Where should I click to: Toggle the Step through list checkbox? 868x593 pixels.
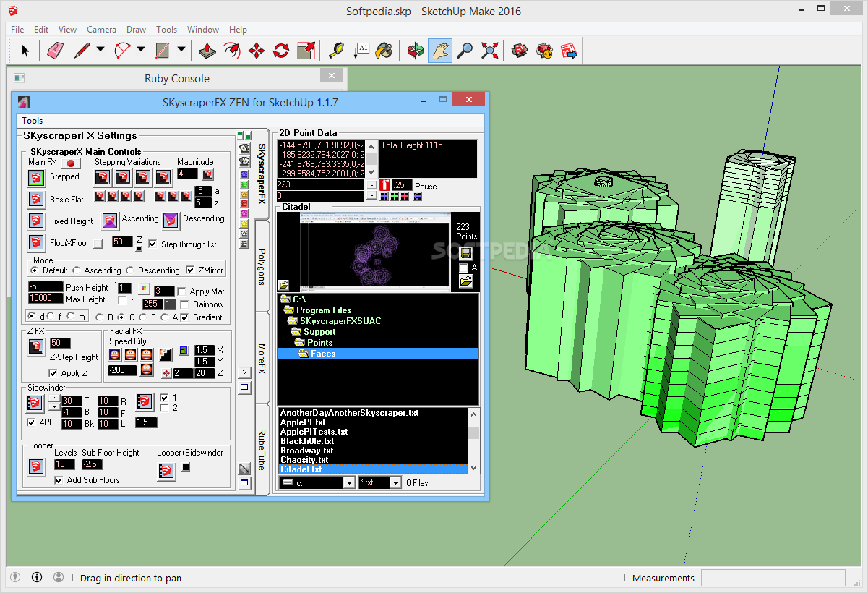(x=152, y=244)
